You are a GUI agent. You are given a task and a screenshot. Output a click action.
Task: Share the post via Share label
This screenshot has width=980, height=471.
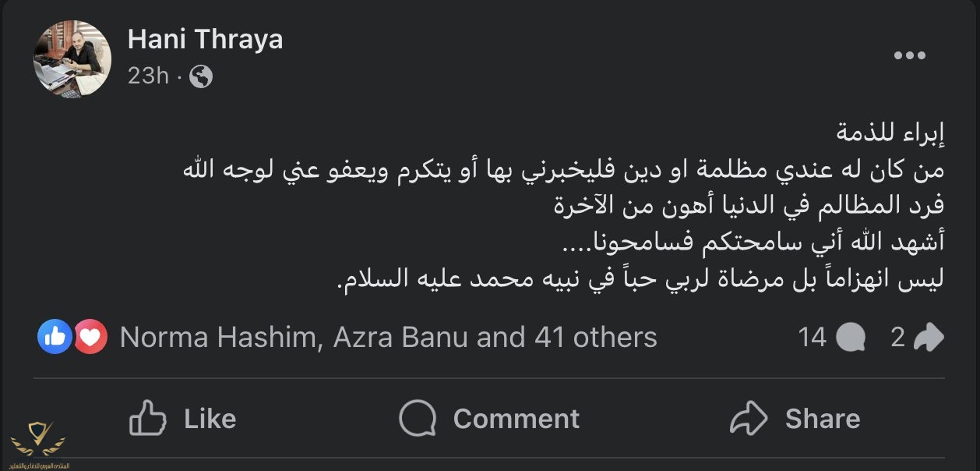[823, 419]
